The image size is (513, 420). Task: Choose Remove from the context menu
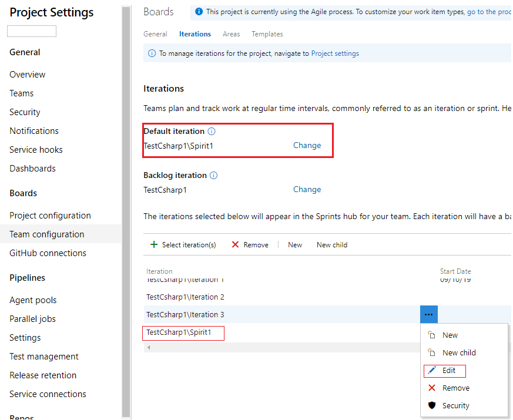456,388
